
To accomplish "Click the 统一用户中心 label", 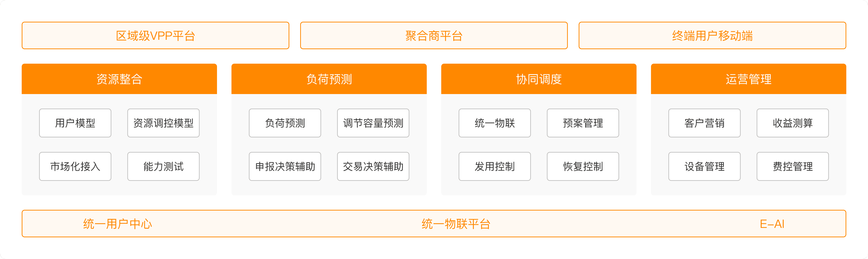I will tap(118, 224).
